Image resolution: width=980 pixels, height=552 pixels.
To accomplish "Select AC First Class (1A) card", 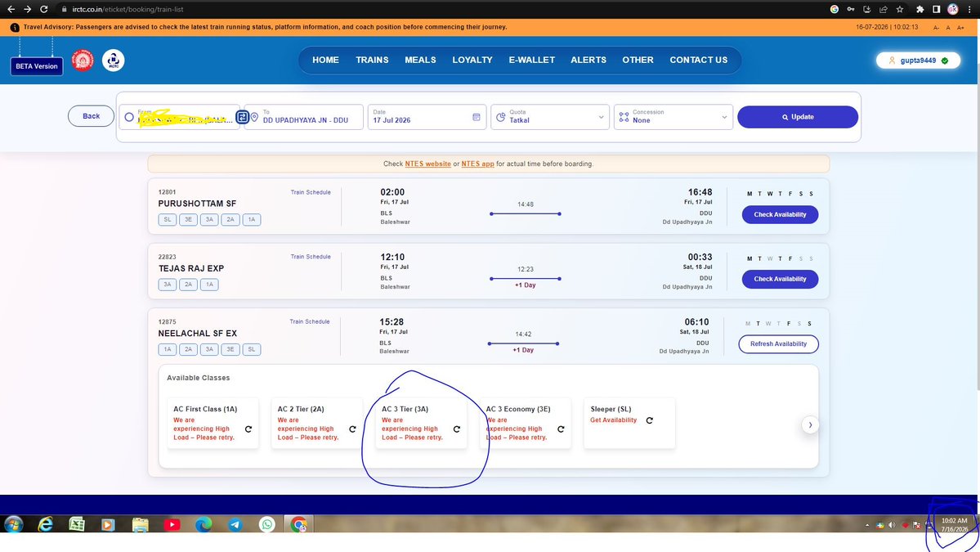I will click(x=213, y=424).
